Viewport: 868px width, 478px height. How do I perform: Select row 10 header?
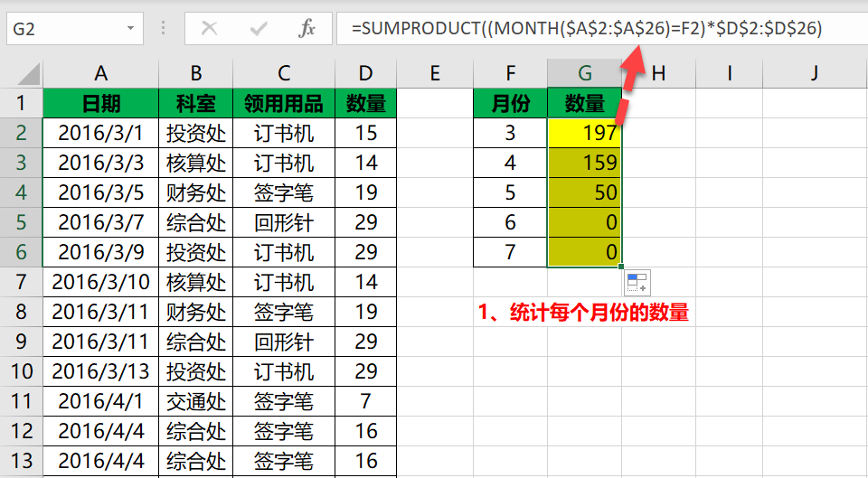21,371
